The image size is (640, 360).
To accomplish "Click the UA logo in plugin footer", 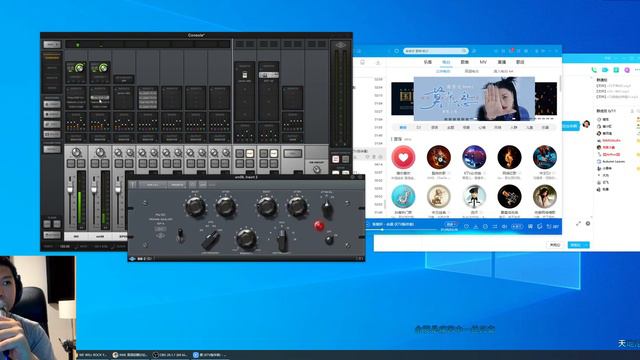I will click(x=133, y=259).
